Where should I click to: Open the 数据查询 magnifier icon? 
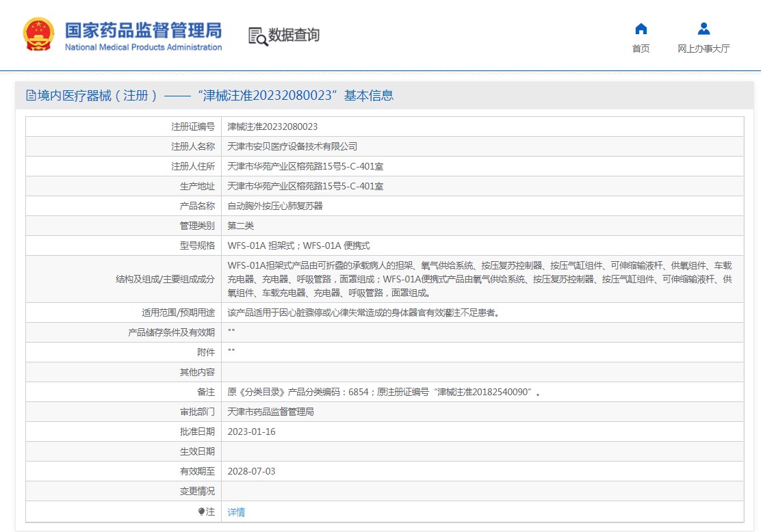(x=258, y=36)
